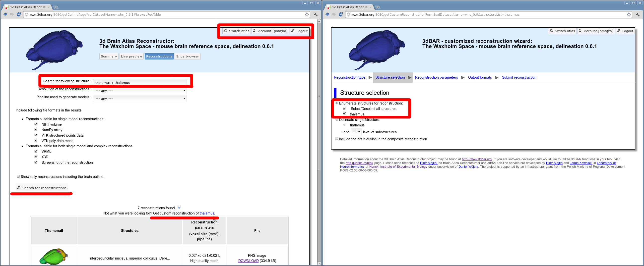Go to the Reconstruction parameters wizard step
644x266 pixels.
pyautogui.click(x=436, y=77)
